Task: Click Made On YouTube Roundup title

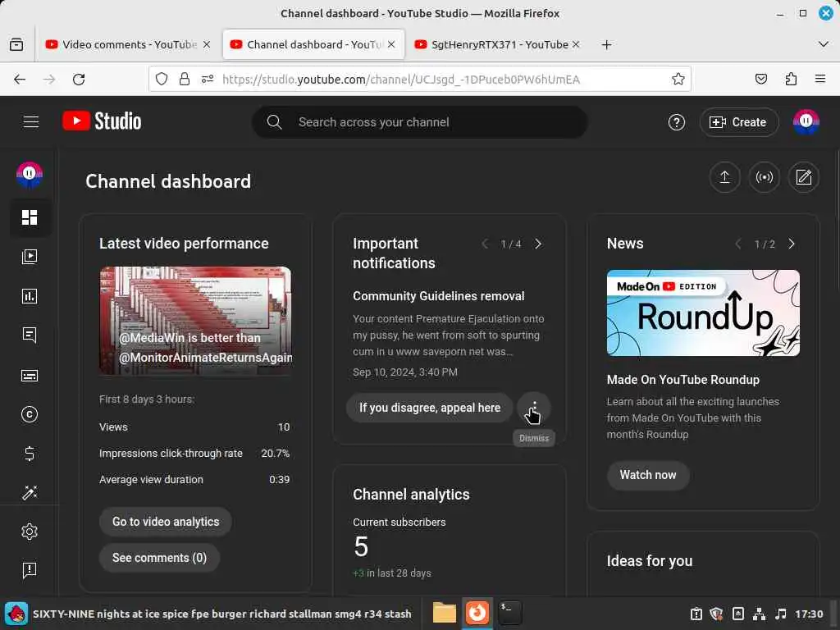Action: [683, 380]
